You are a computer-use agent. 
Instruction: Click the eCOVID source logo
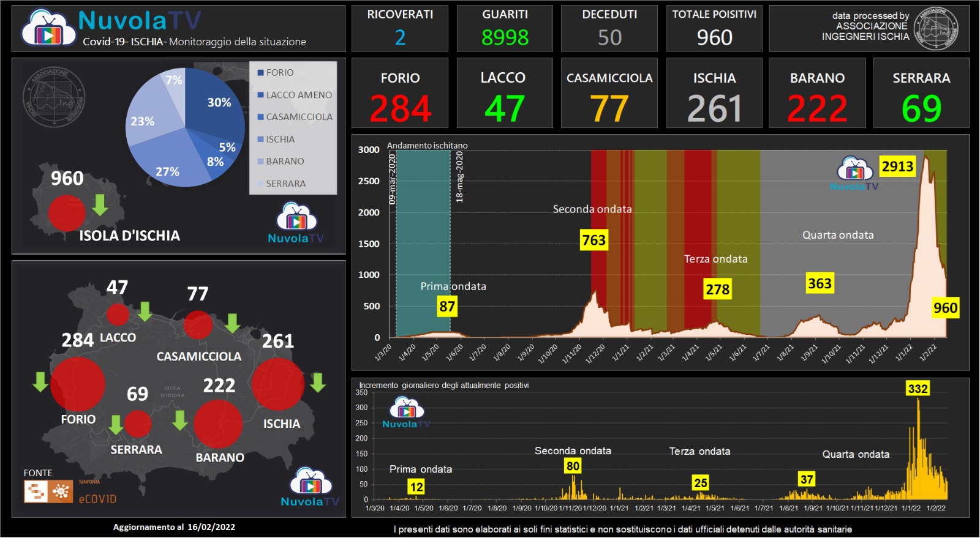coord(49,491)
